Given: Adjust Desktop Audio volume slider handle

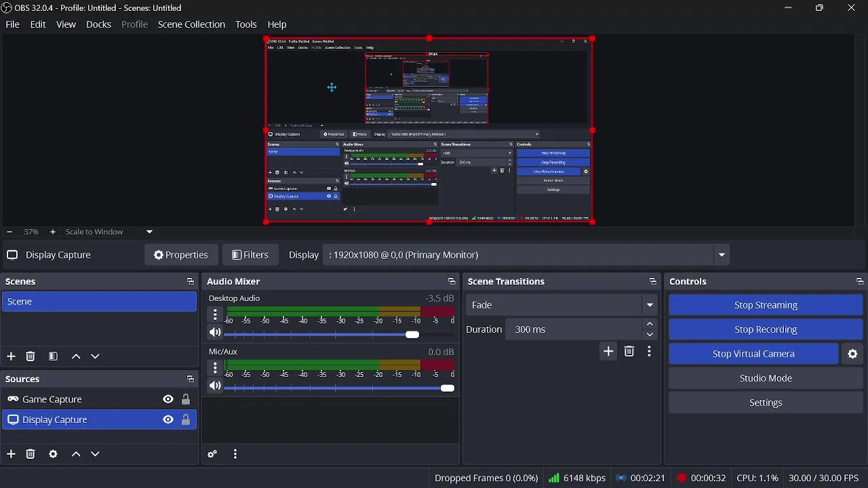Looking at the screenshot, I should coord(412,335).
